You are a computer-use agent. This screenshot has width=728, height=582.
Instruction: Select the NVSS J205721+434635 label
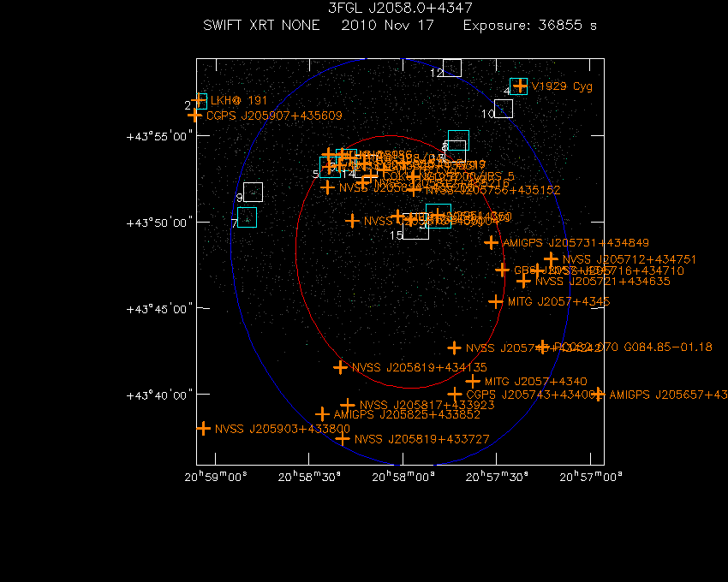[603, 282]
